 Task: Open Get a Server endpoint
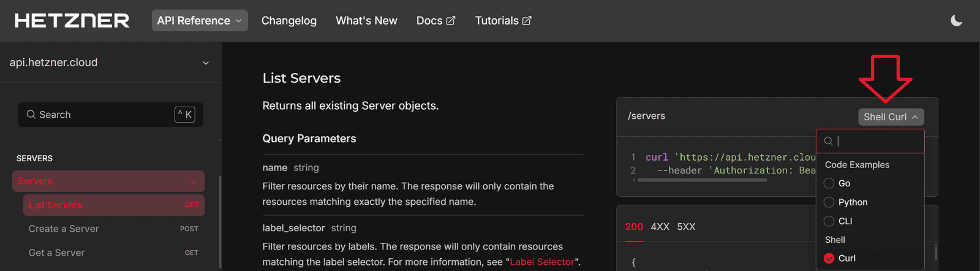pos(114,253)
